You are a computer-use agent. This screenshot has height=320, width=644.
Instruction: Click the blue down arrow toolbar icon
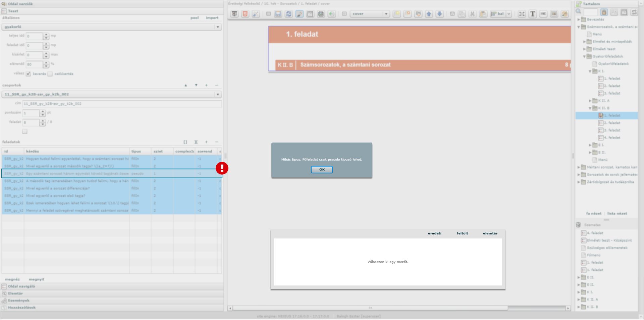tap(439, 14)
